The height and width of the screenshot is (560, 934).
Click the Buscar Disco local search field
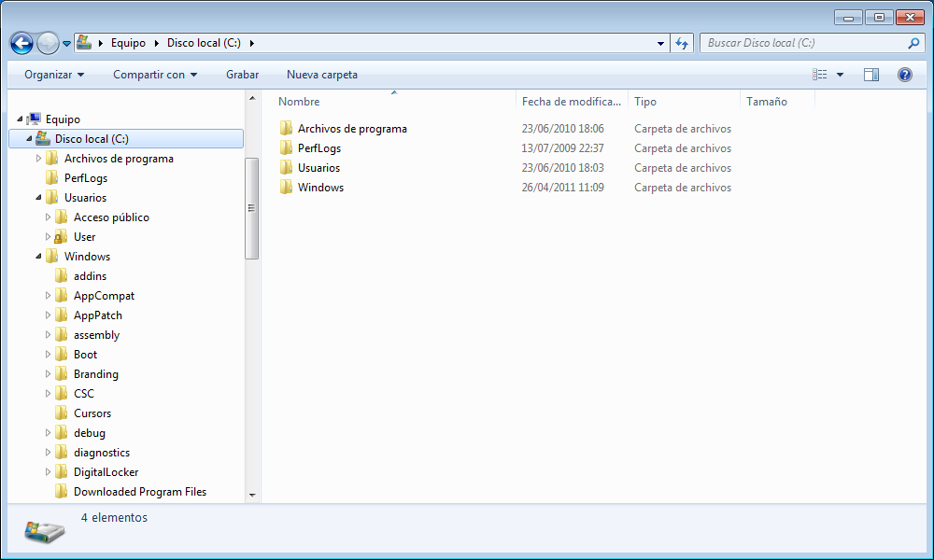tap(803, 43)
